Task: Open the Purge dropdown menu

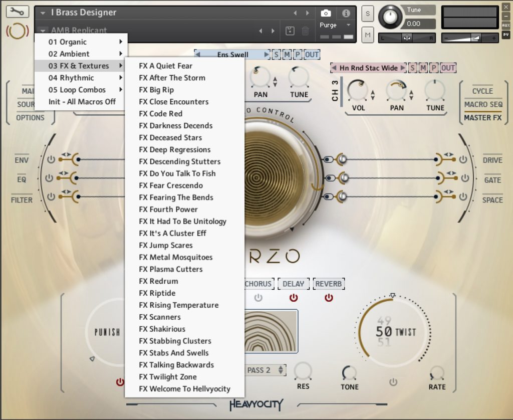Action: pyautogui.click(x=349, y=25)
